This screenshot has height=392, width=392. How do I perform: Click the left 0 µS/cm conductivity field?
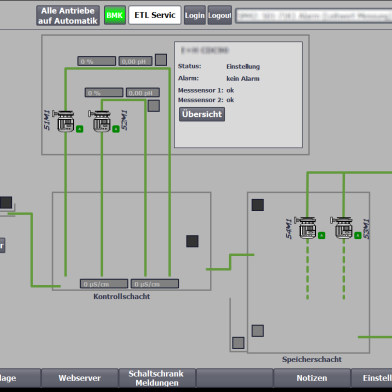(x=104, y=284)
